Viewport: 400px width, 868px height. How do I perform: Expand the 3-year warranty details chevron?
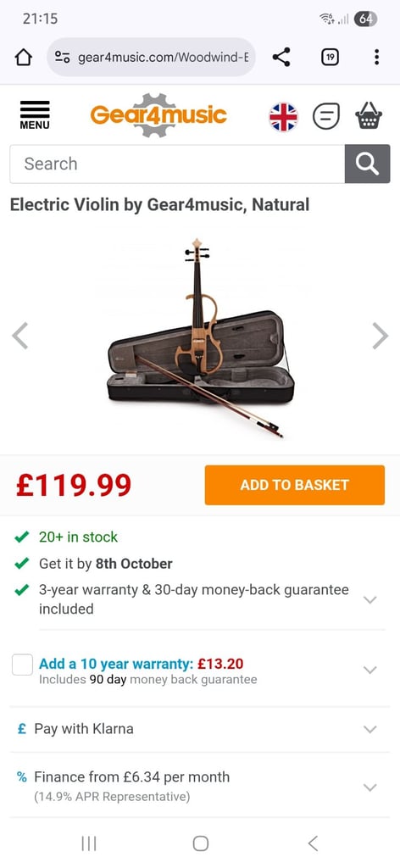click(369, 599)
